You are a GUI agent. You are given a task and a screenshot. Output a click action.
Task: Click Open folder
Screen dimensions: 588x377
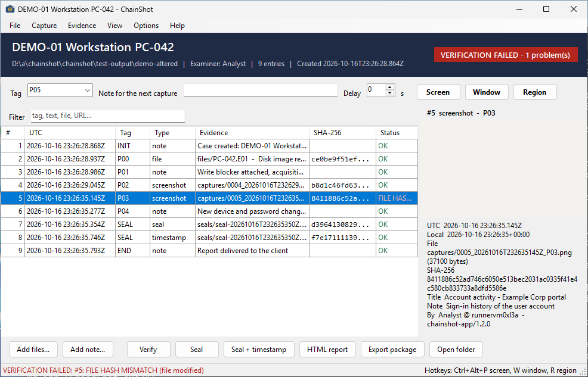tap(456, 349)
